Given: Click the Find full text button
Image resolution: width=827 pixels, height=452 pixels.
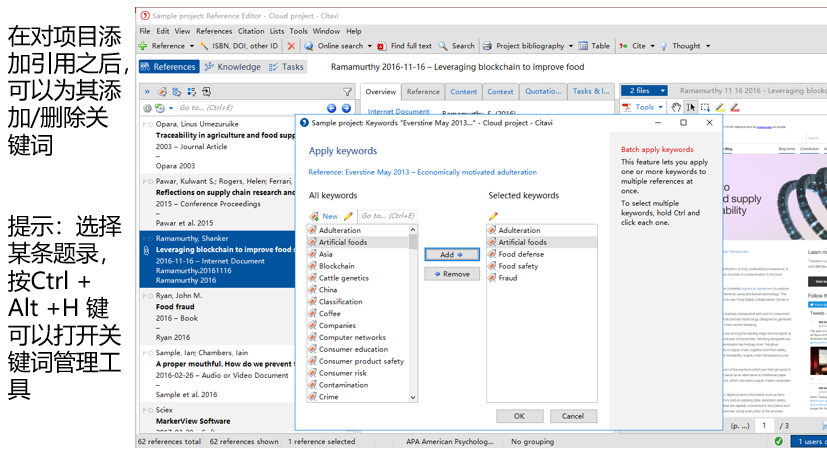Looking at the screenshot, I should click(x=405, y=46).
